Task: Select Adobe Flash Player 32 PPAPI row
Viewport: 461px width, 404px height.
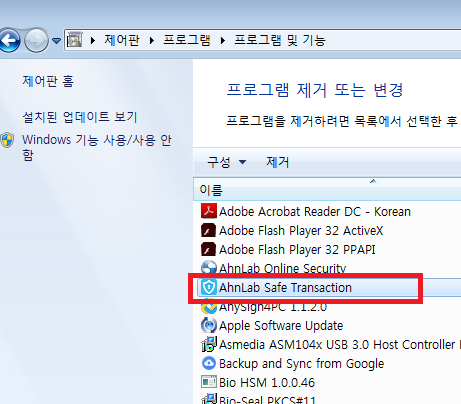Action: [x=297, y=250]
